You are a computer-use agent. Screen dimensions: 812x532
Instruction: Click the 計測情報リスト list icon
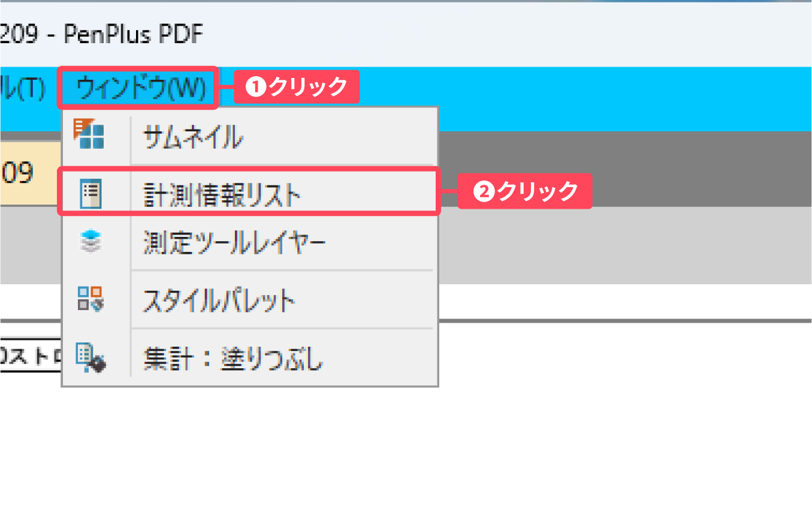(x=91, y=194)
